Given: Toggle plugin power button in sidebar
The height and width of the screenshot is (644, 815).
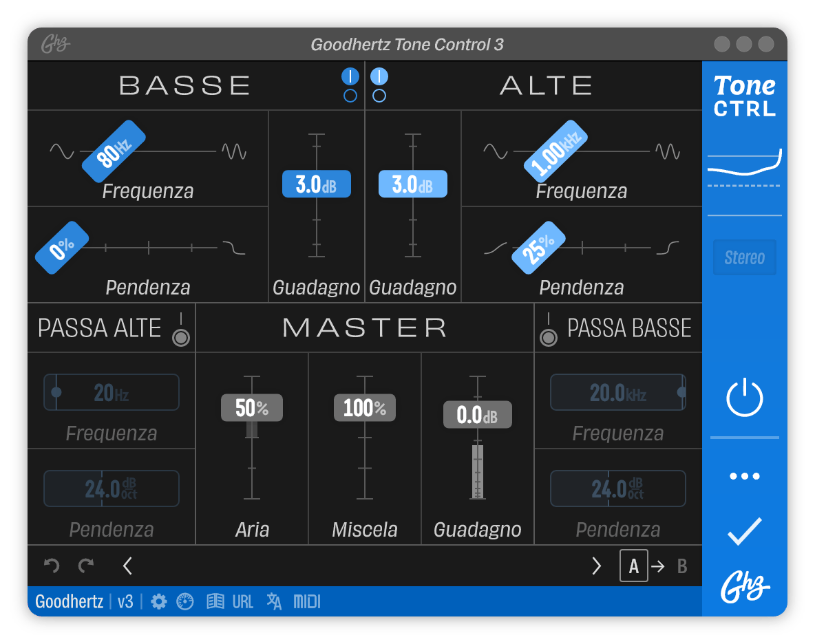Looking at the screenshot, I should coord(744,398).
